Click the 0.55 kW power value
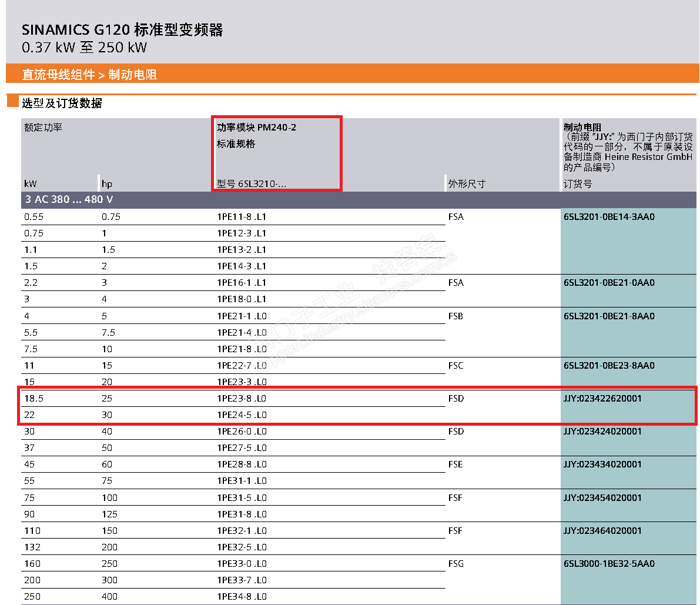 [x=34, y=216]
